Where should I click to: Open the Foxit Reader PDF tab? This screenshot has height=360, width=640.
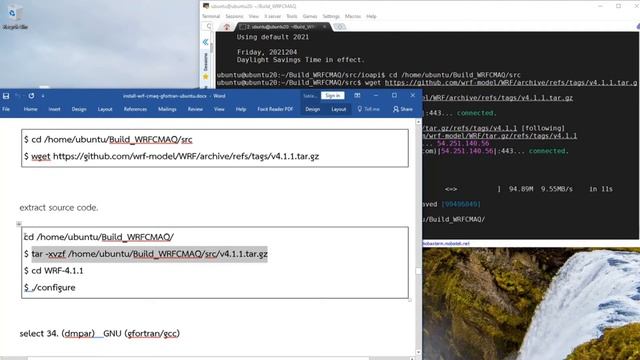(x=275, y=109)
